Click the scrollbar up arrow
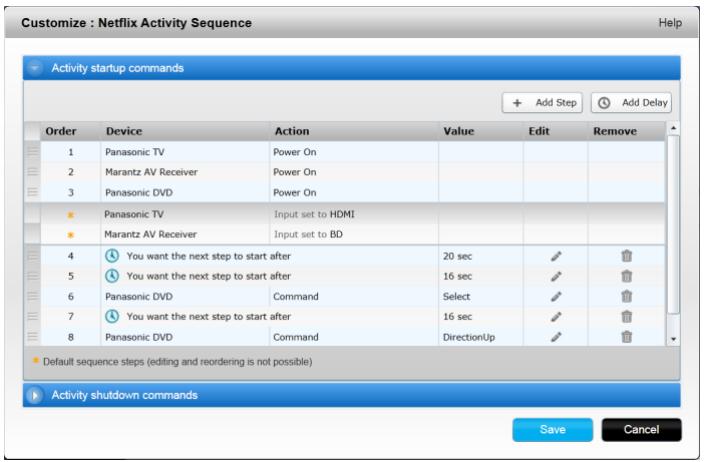 pyautogui.click(x=673, y=128)
